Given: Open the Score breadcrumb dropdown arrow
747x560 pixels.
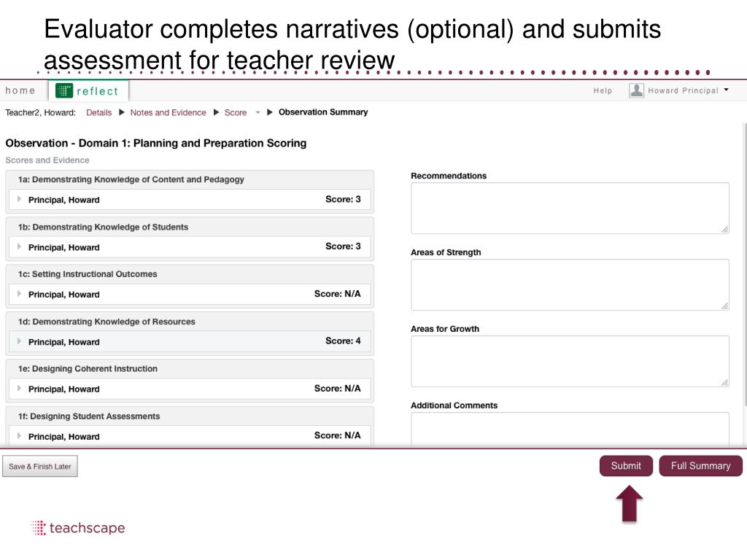Looking at the screenshot, I should coord(258,113).
